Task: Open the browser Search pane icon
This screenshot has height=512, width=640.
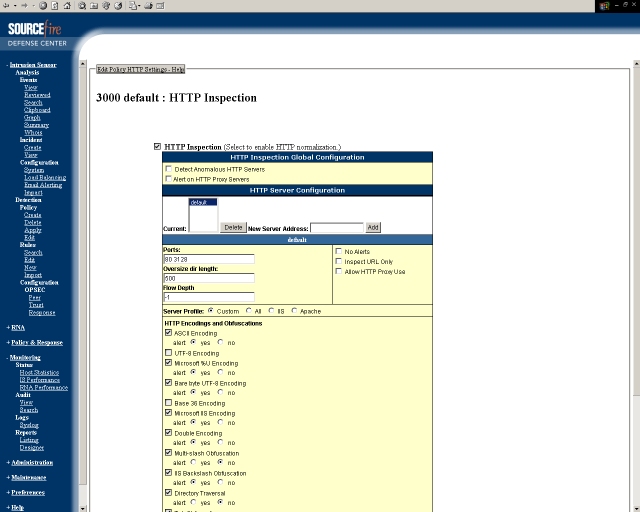Action: point(82,6)
